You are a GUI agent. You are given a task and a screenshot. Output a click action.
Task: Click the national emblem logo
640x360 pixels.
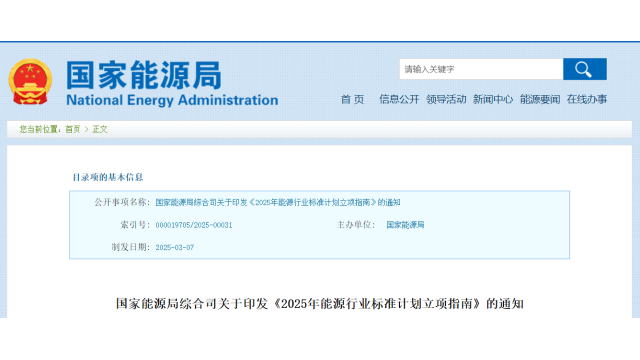[30, 82]
